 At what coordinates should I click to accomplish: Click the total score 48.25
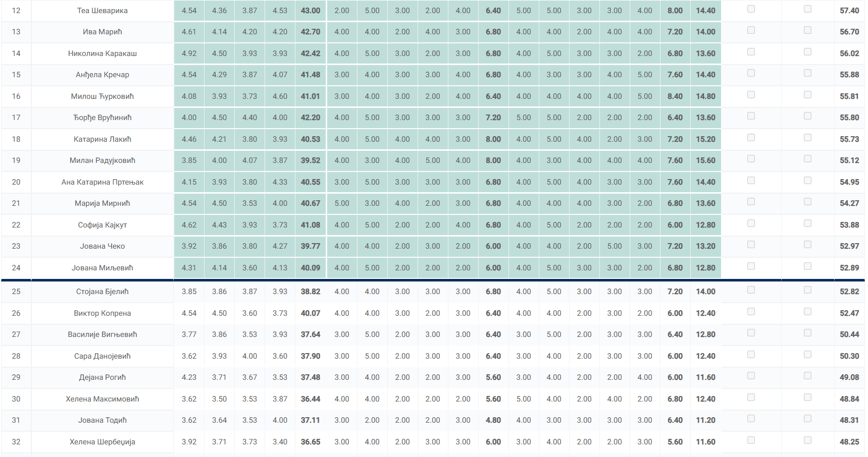point(849,442)
